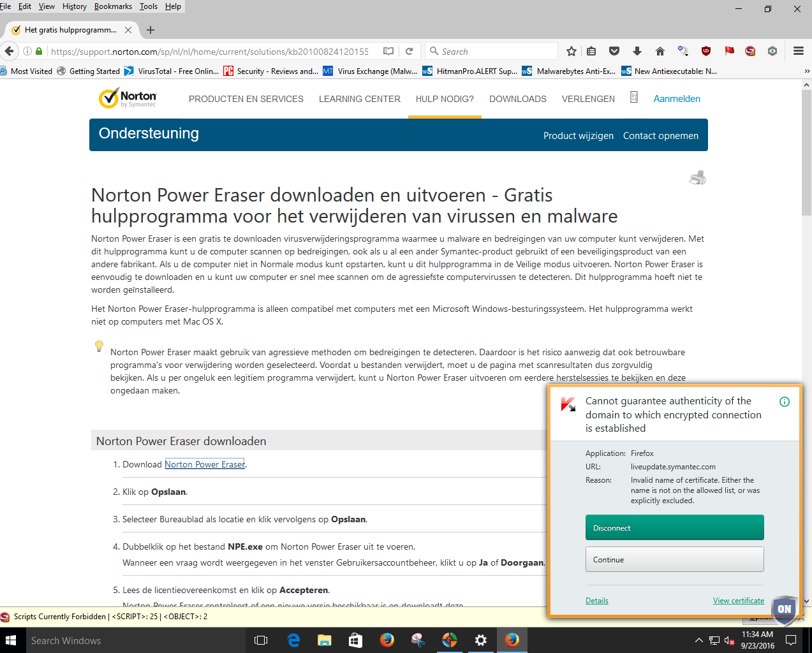Click View certificate link
Screen dimensions: 812x653
[x=739, y=601]
